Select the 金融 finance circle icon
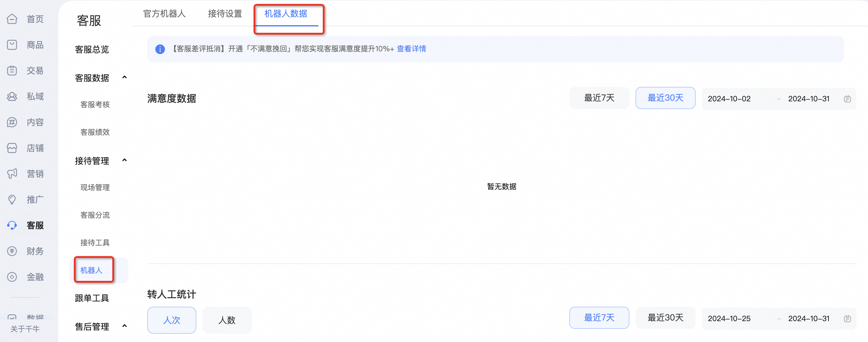The height and width of the screenshot is (342, 868). click(x=12, y=277)
